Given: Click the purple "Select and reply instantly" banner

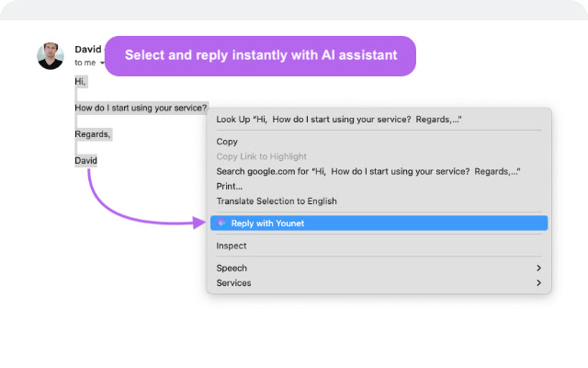Looking at the screenshot, I should click(x=260, y=56).
